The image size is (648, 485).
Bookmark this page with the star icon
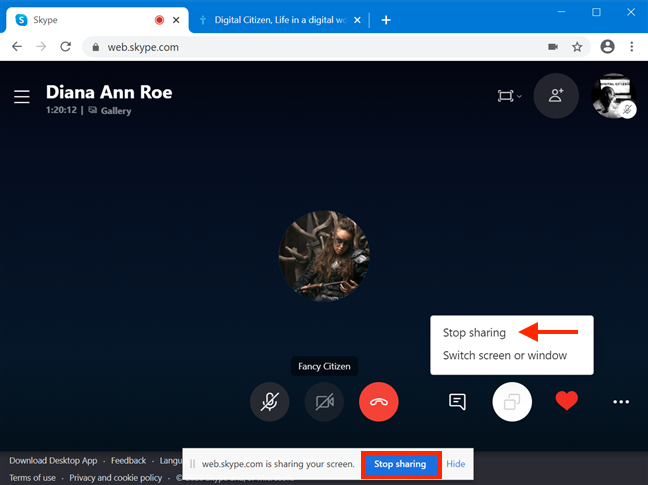577,47
